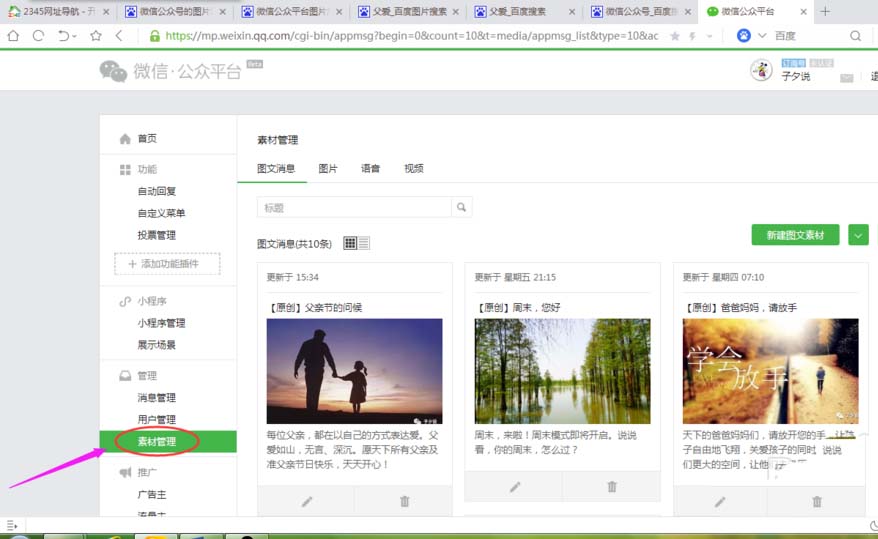Image resolution: width=878 pixels, height=539 pixels.
Task: Click the 管理 inbox icon in sidebar
Action: point(125,376)
